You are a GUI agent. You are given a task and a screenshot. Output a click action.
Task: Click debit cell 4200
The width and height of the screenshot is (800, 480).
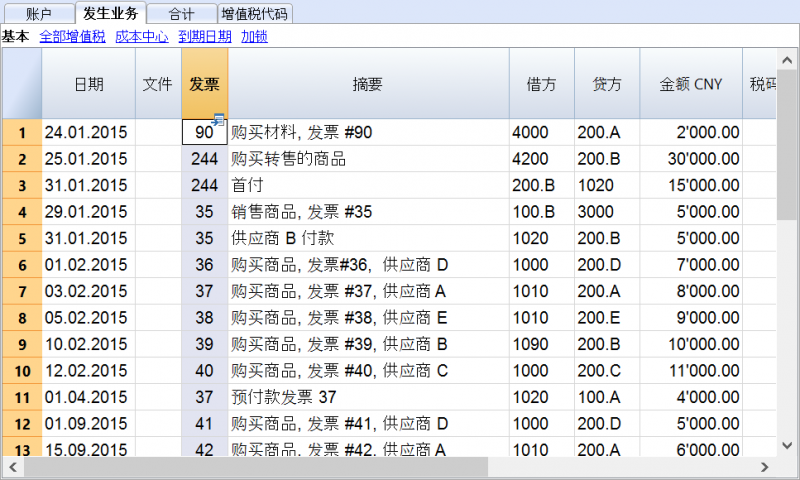coord(542,159)
